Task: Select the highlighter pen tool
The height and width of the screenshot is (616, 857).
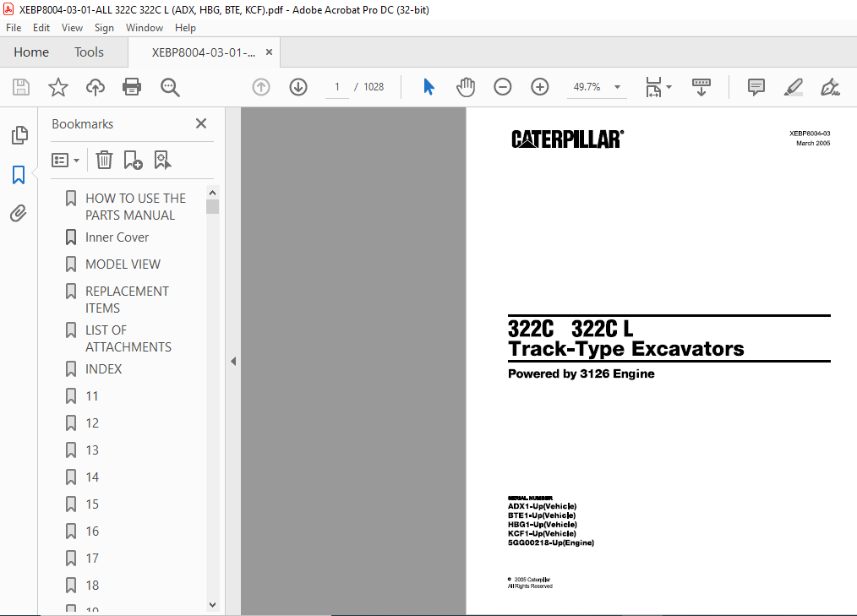Action: 793,87
